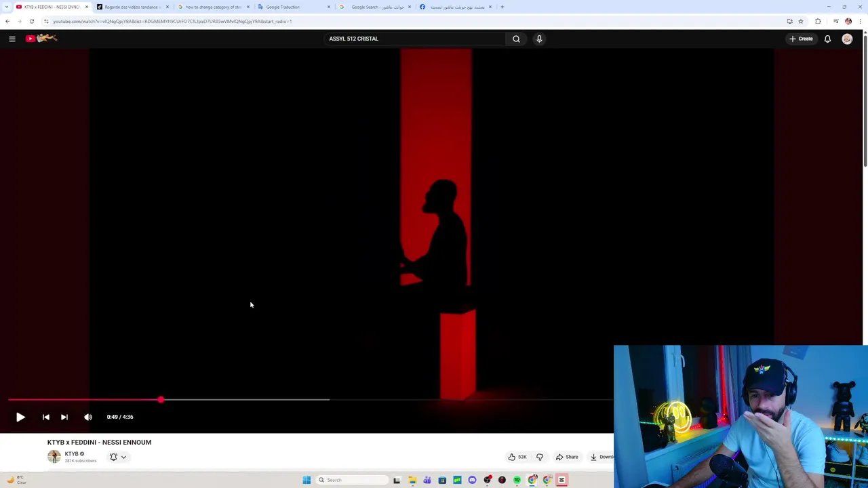
Task: Expand the subscription options chevron
Action: tap(123, 457)
